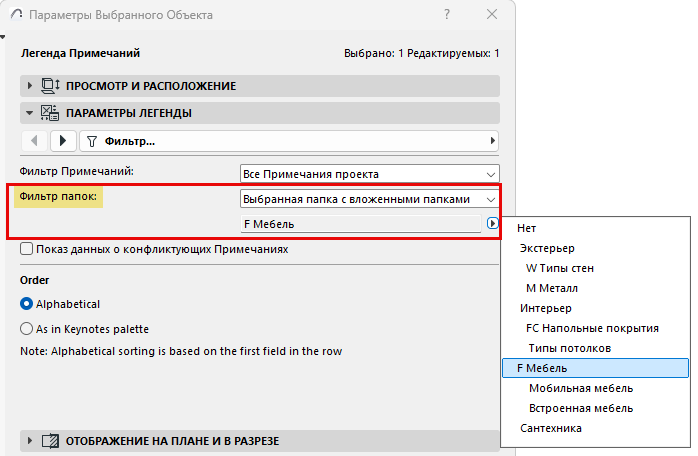Click the Фильтр Примечаний label
Screen dimensions: 698x456
click(77, 171)
